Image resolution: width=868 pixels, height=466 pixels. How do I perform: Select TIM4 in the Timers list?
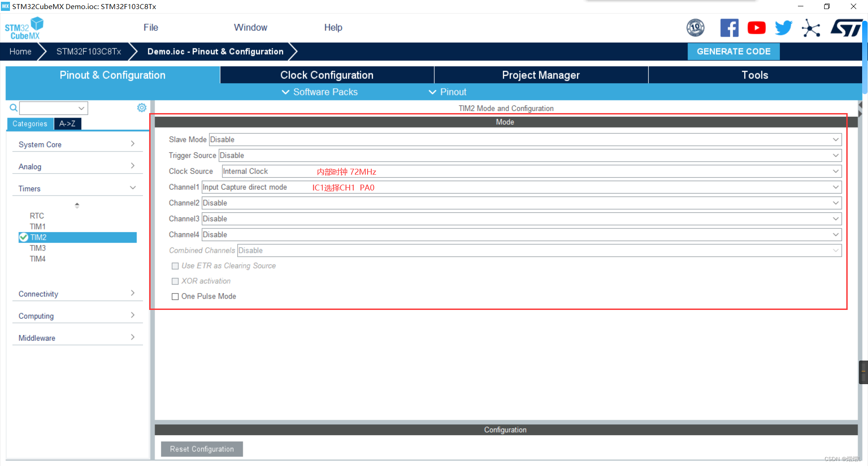38,259
